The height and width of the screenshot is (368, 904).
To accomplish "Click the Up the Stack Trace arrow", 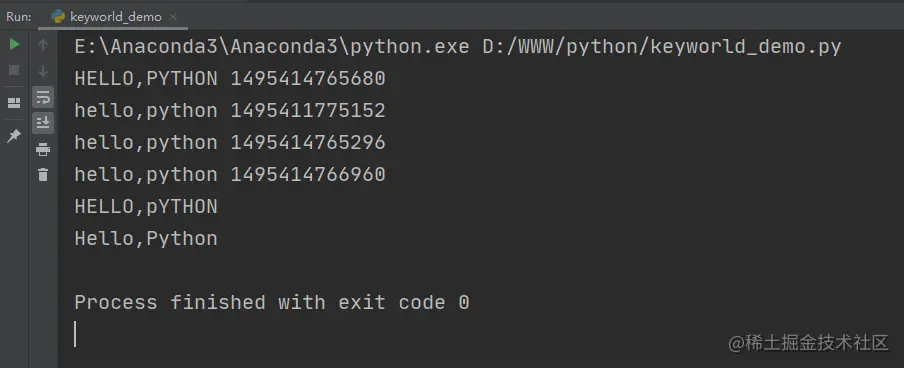I will 43,45.
